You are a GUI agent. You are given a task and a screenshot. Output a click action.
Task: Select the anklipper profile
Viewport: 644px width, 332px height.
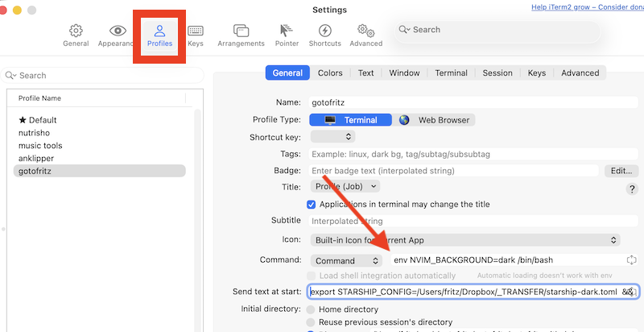click(x=100, y=158)
